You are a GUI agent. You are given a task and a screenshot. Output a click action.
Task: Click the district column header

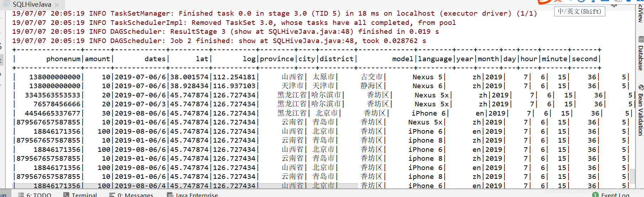pos(337,59)
